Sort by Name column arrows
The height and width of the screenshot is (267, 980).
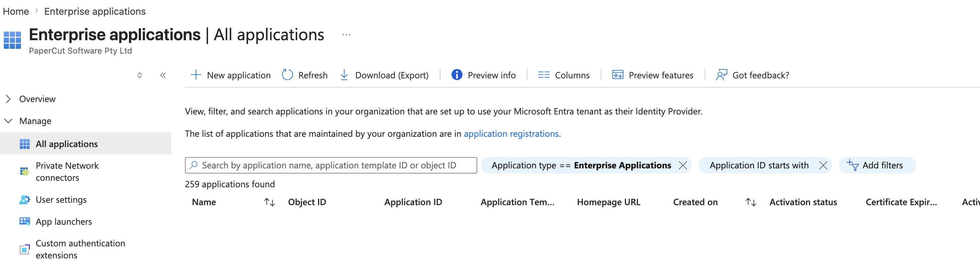tap(269, 202)
